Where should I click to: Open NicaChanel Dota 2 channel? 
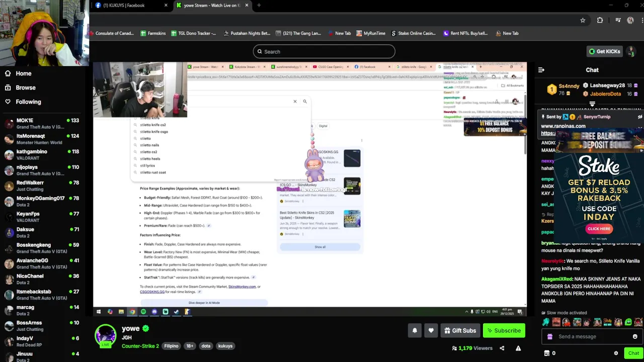41,280
